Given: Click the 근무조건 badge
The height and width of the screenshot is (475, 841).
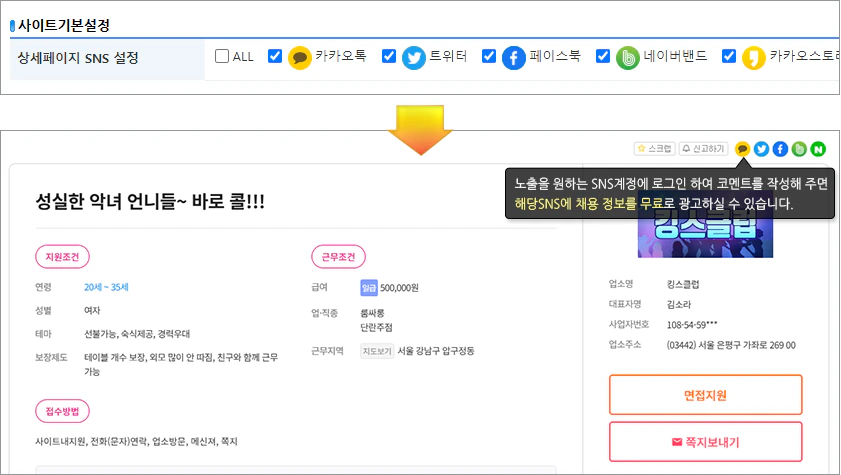Looking at the screenshot, I should (338, 257).
